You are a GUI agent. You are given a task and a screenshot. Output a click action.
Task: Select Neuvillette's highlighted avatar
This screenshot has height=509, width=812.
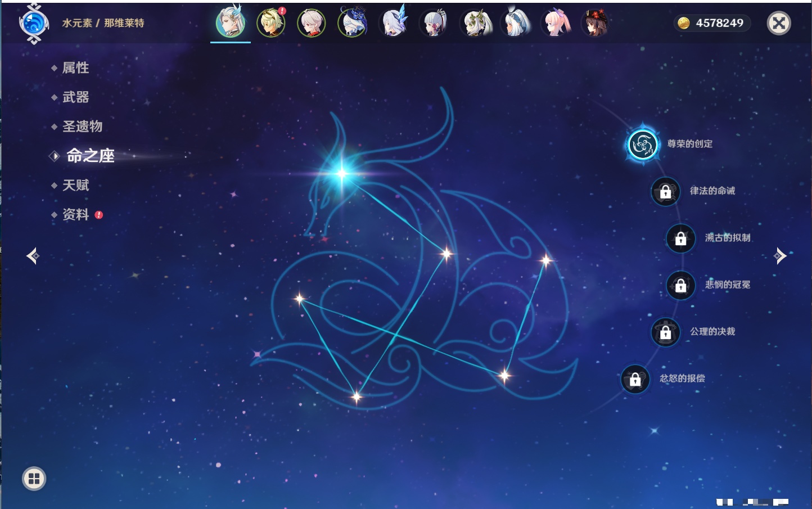pos(231,23)
